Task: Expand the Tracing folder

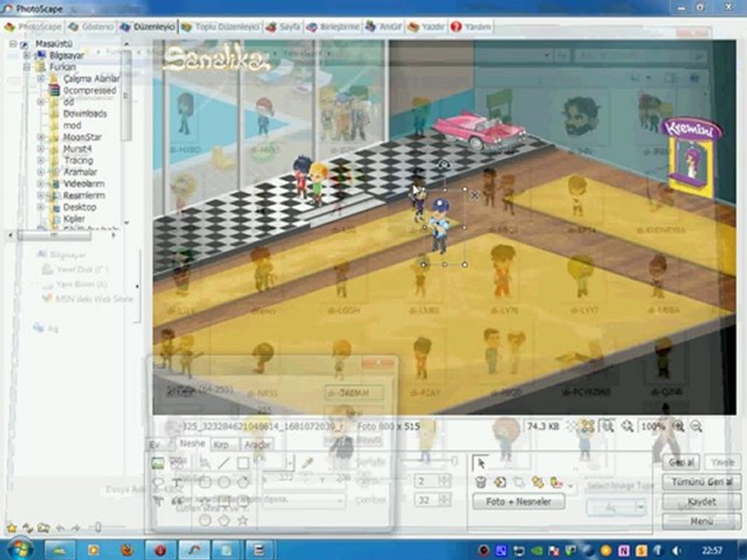Action: pos(41,160)
